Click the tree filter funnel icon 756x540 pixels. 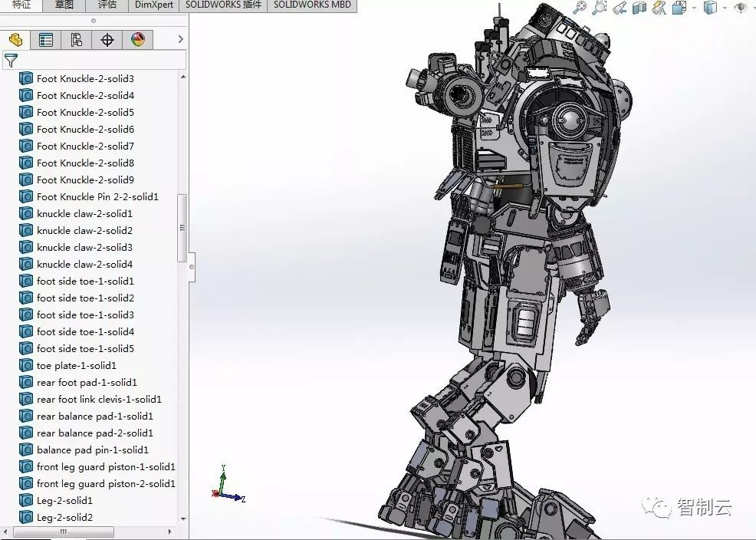pyautogui.click(x=11, y=61)
